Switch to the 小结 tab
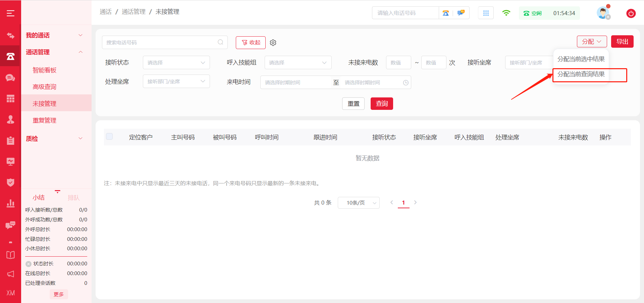This screenshot has width=644, height=303. tap(39, 198)
